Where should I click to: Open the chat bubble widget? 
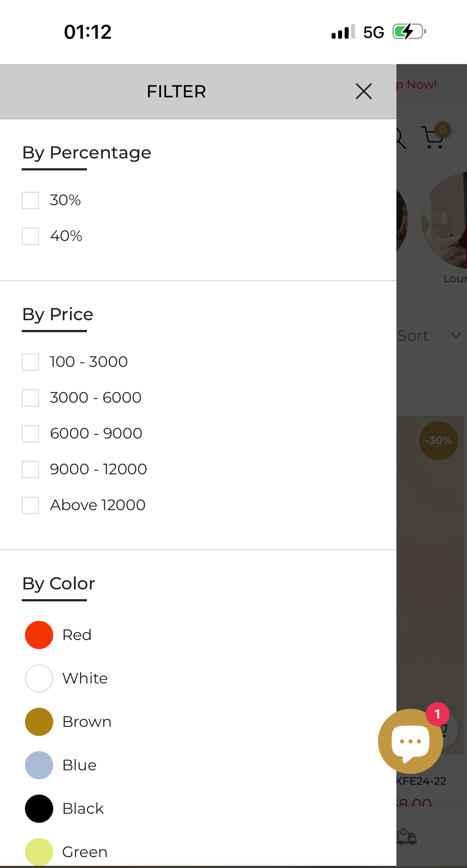coord(410,741)
